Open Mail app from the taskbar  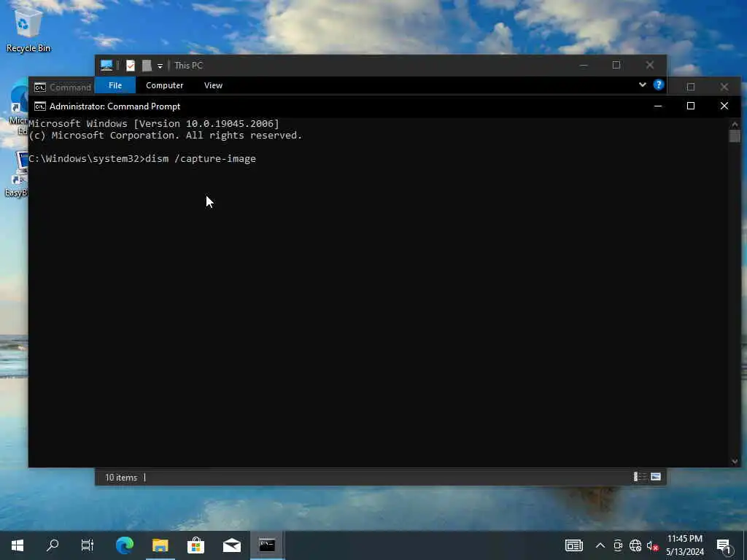(x=231, y=545)
